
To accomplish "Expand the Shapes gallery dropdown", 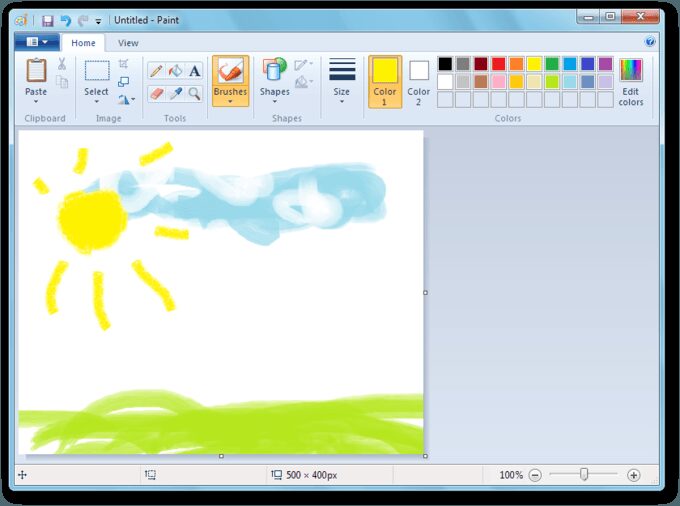I will point(274,101).
